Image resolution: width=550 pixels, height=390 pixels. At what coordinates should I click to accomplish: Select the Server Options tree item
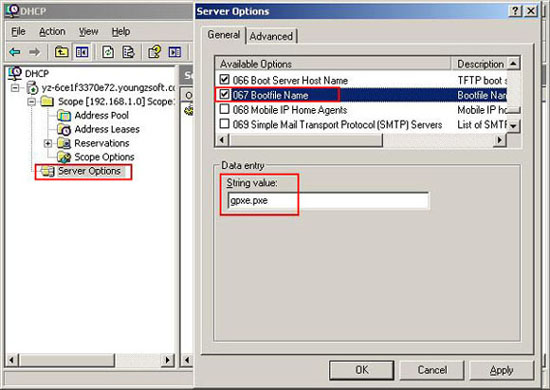pyautogui.click(x=89, y=171)
